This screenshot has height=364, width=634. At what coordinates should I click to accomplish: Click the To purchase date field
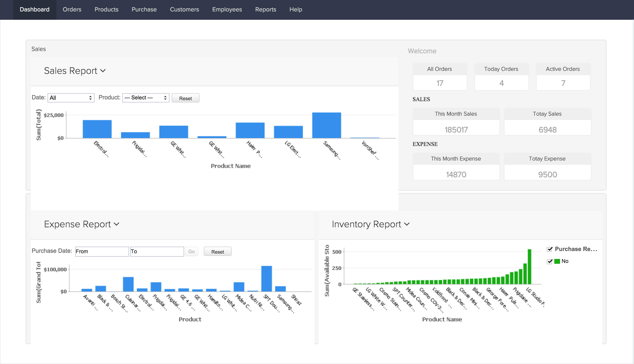[157, 251]
